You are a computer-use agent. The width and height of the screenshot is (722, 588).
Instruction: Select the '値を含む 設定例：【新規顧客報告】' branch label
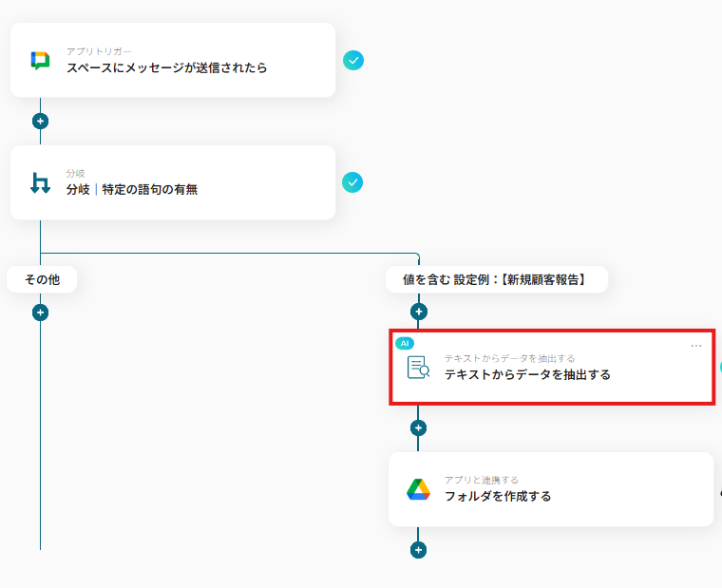point(496,279)
